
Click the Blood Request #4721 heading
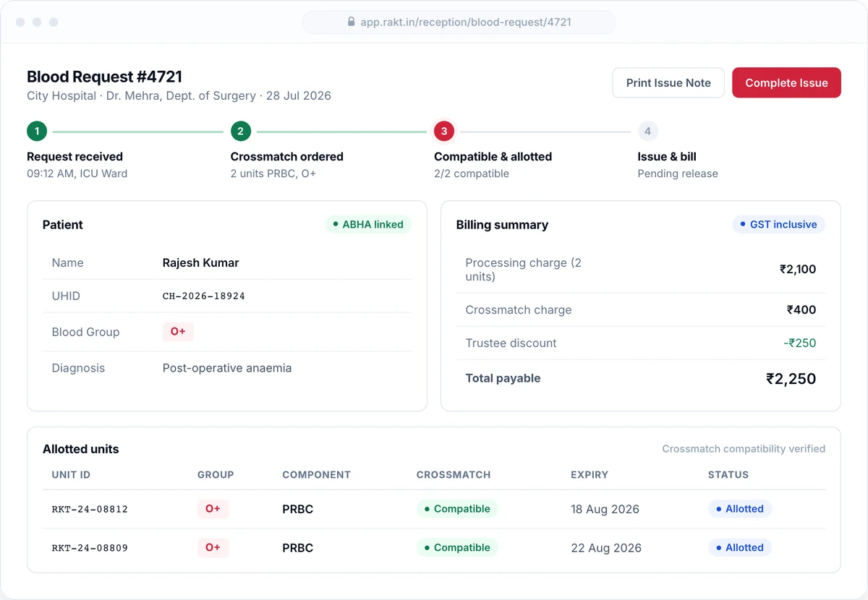point(104,77)
